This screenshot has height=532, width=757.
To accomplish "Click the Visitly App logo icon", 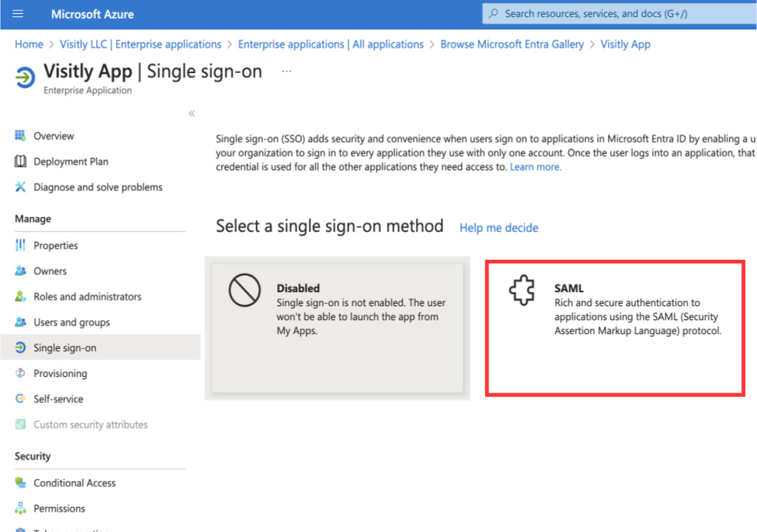I will click(25, 77).
